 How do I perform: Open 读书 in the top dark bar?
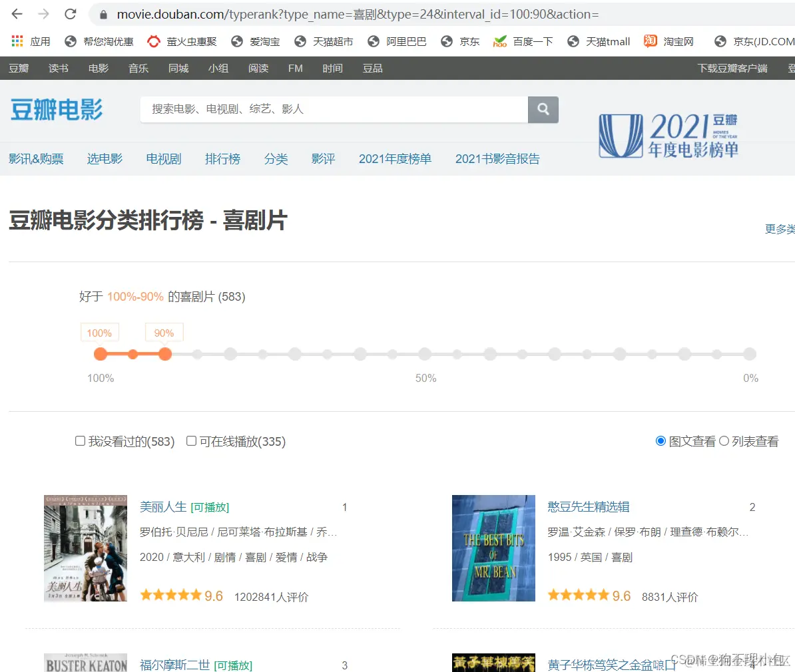(59, 69)
